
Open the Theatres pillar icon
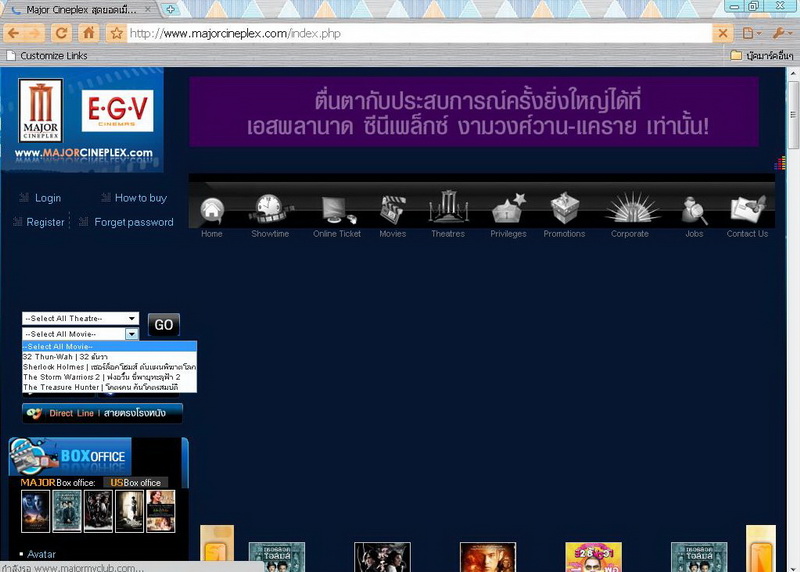point(448,206)
